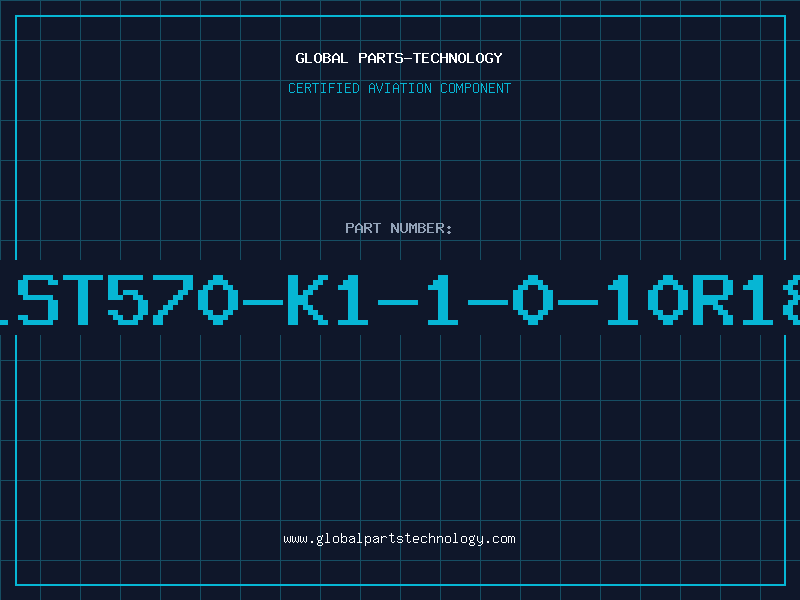This screenshot has height=600, width=800.
Task: Click the partly cut-off last digit of part number
Action: click(792, 299)
